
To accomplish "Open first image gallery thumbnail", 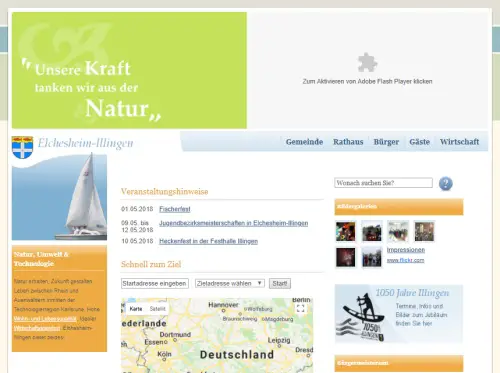I will [x=345, y=231].
